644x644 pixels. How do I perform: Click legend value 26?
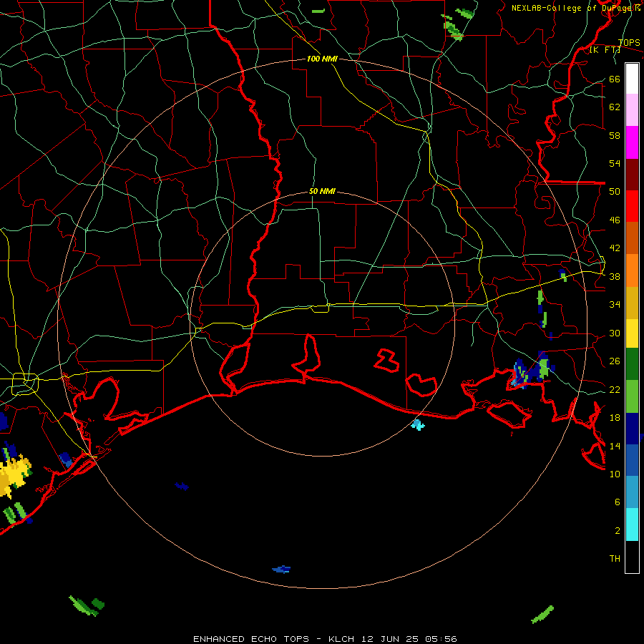615,361
